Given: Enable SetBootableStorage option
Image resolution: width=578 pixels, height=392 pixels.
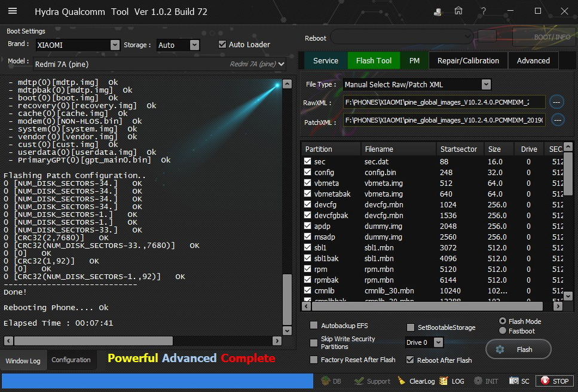Looking at the screenshot, I should click(410, 327).
